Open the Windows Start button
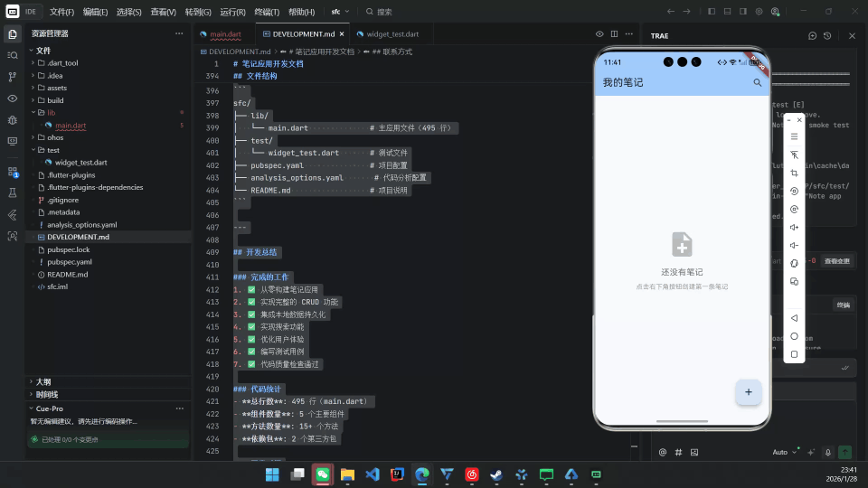The width and height of the screenshot is (868, 488). tap(272, 474)
